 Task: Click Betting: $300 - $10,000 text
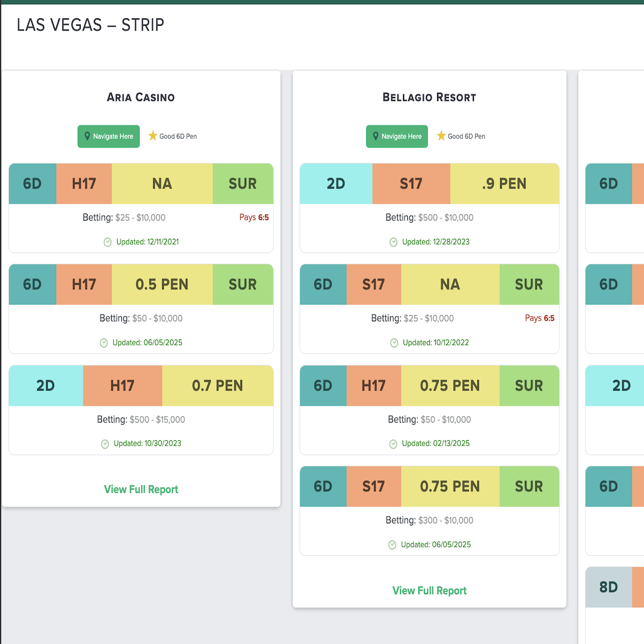429,520
